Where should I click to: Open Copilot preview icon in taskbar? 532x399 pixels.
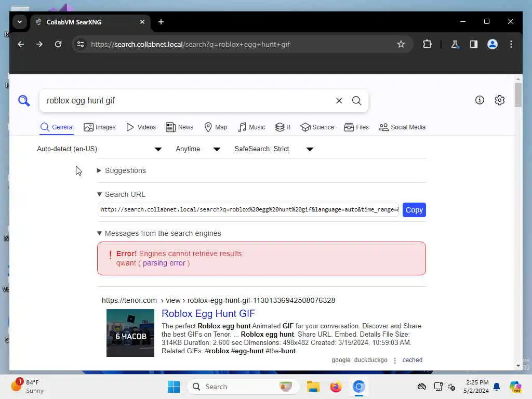(x=515, y=387)
